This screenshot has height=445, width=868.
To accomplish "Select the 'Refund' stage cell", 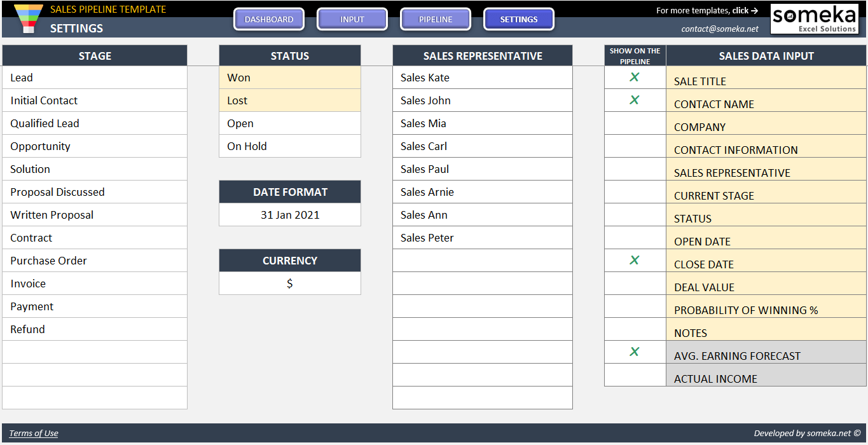I will coord(95,329).
